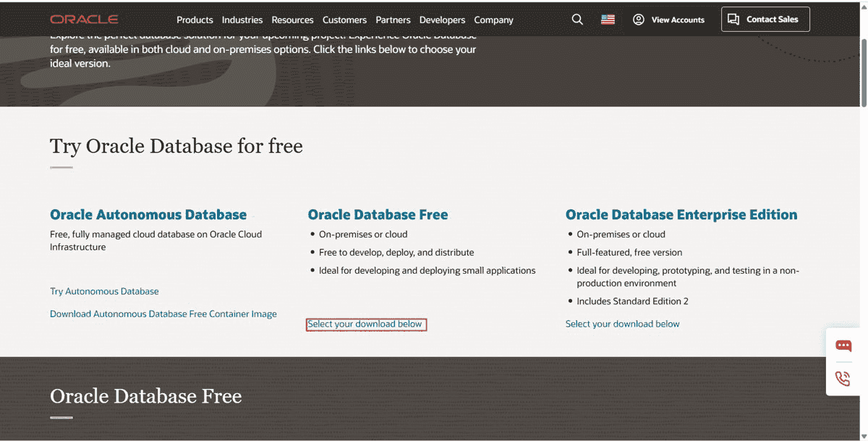Open the Partners menu

(x=393, y=20)
